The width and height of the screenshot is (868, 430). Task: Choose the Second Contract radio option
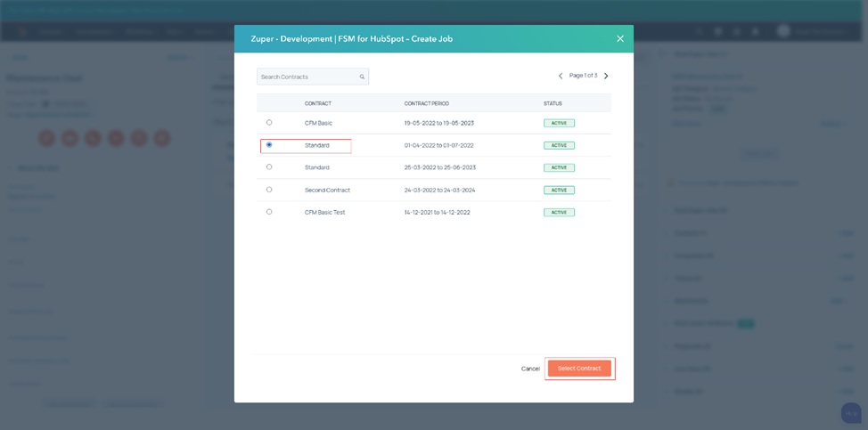269,189
